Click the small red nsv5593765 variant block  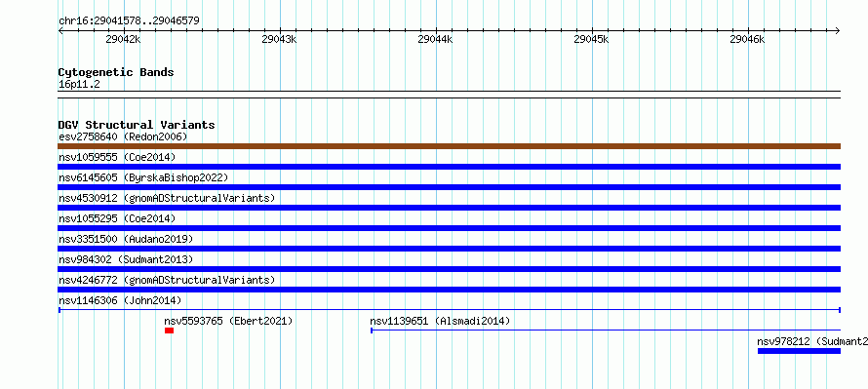169,331
